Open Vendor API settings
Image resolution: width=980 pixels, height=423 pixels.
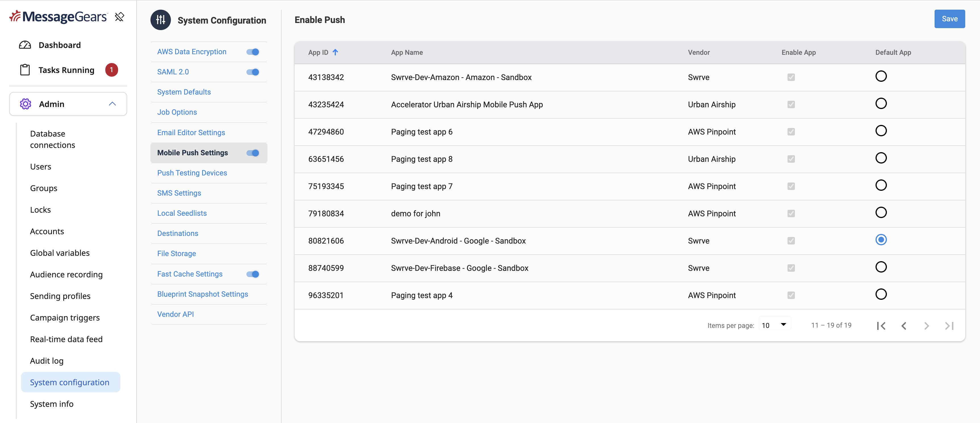pos(175,315)
